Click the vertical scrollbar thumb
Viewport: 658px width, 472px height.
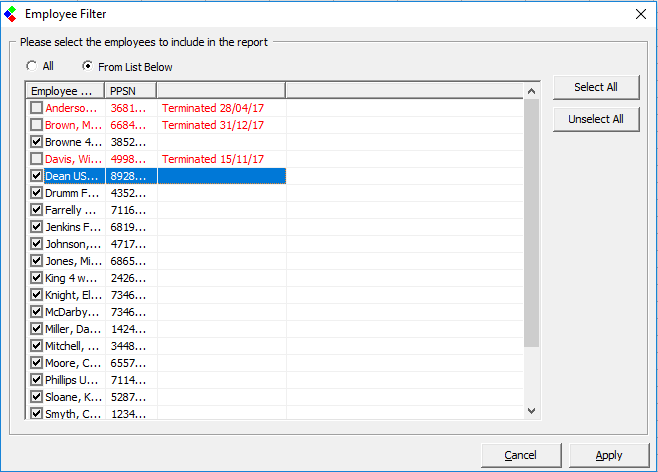[531, 222]
